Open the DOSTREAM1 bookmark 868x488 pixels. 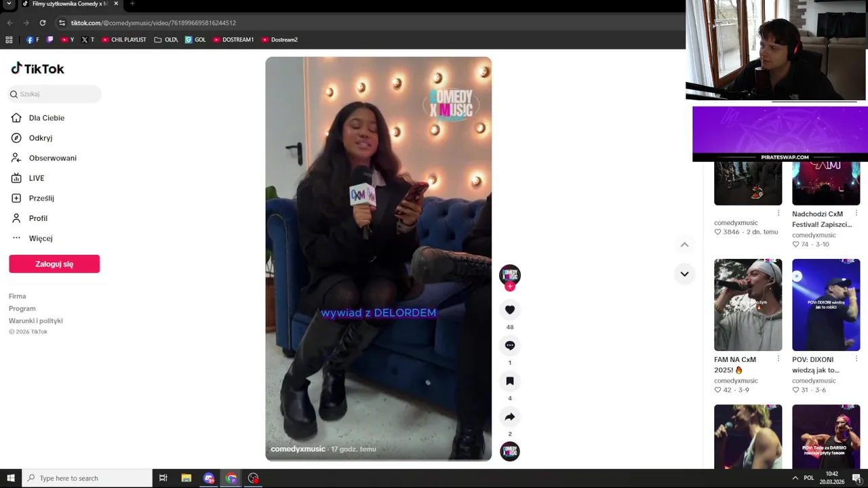pyautogui.click(x=233, y=40)
